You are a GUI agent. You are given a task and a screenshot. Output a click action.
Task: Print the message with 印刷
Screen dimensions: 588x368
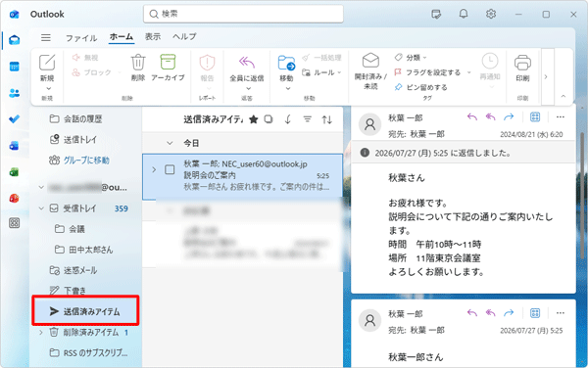pos(522,68)
